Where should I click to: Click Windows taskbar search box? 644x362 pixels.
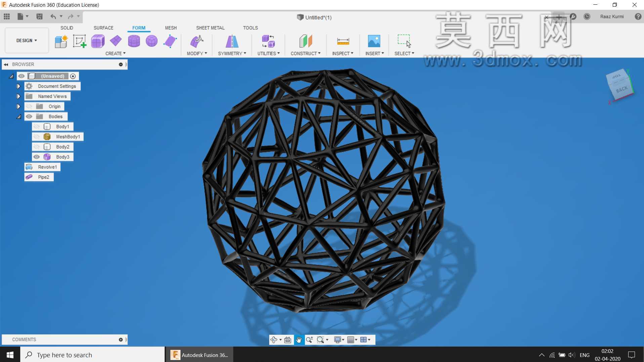(93, 355)
